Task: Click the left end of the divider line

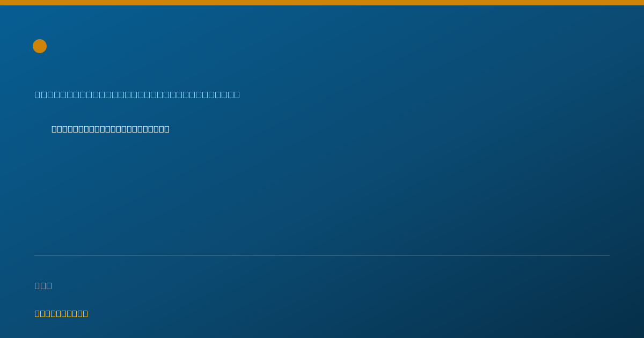Action: coord(35,255)
